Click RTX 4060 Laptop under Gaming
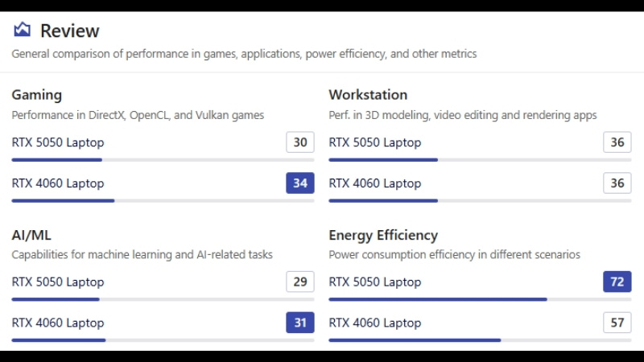 (58, 183)
